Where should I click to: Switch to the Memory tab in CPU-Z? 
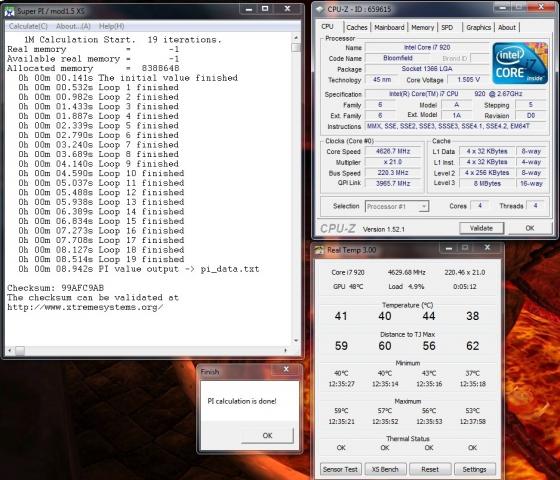(x=422, y=28)
